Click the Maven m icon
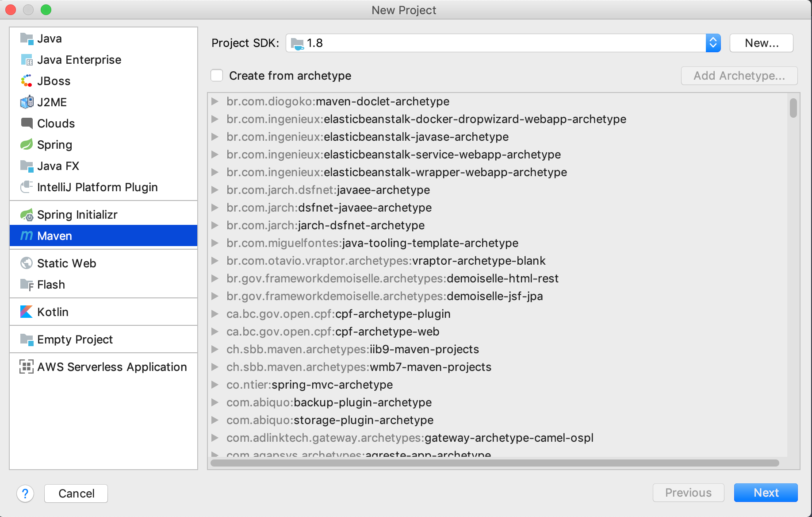Image resolution: width=812 pixels, height=517 pixels. click(27, 236)
